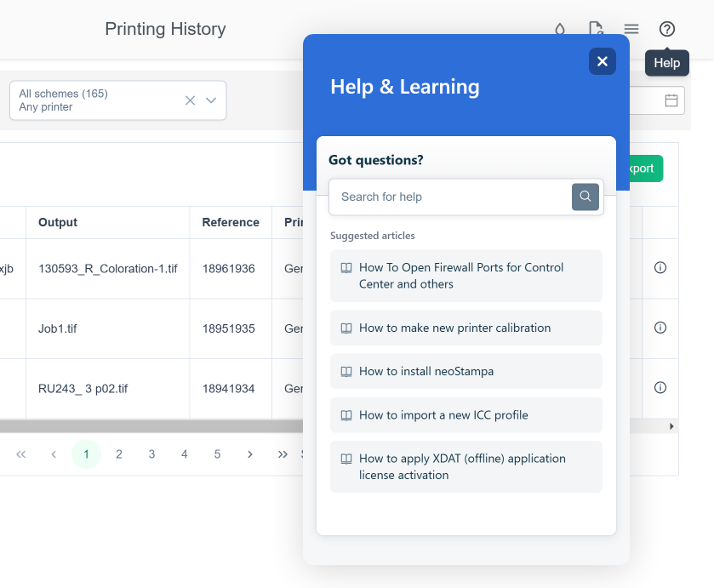Click the ink drop icon in header
This screenshot has height=588, width=714.
click(x=560, y=29)
